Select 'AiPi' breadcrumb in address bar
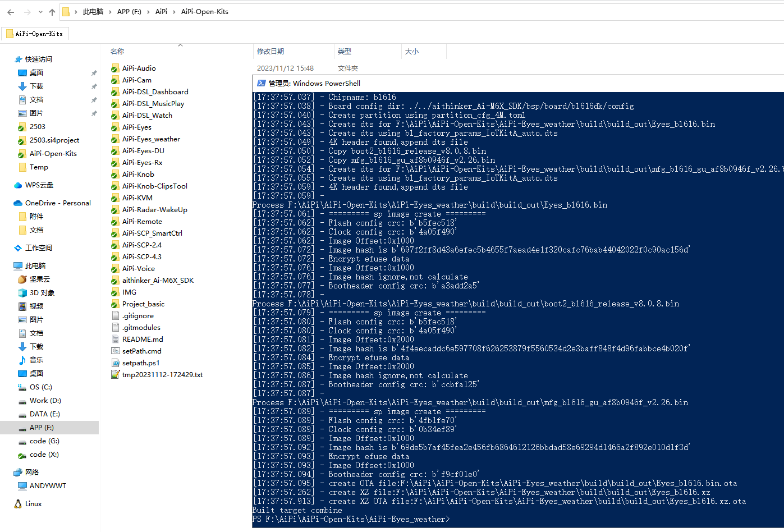 pyautogui.click(x=161, y=12)
